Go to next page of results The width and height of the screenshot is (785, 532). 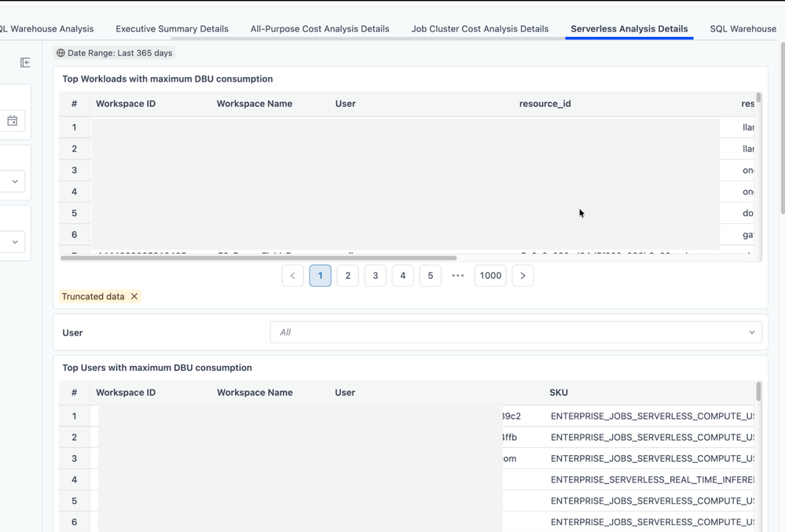523,276
